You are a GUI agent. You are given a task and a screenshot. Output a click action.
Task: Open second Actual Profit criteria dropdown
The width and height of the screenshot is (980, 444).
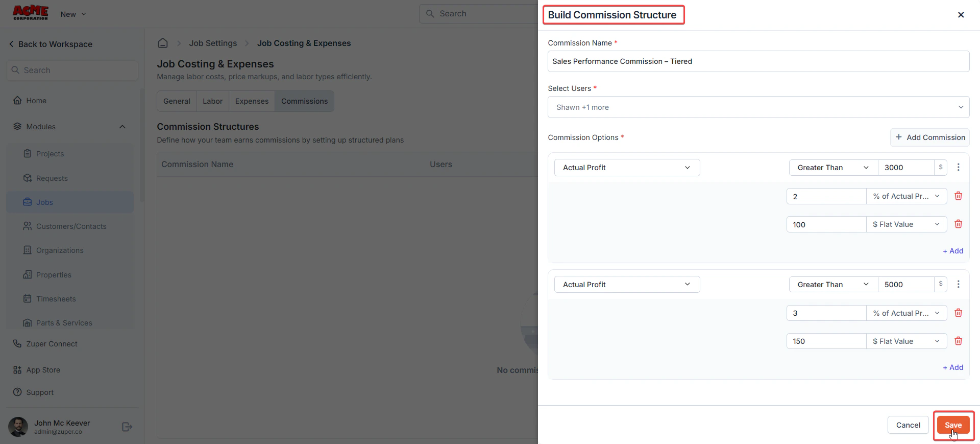click(627, 285)
